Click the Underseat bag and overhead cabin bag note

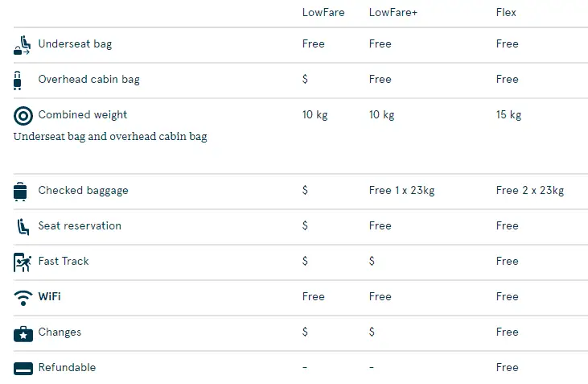[x=110, y=136]
